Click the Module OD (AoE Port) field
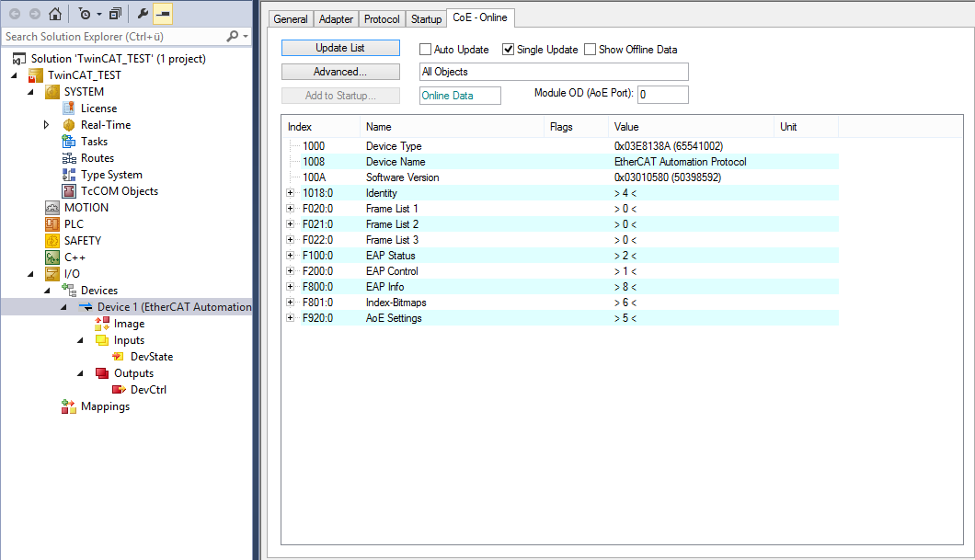 [x=663, y=95]
